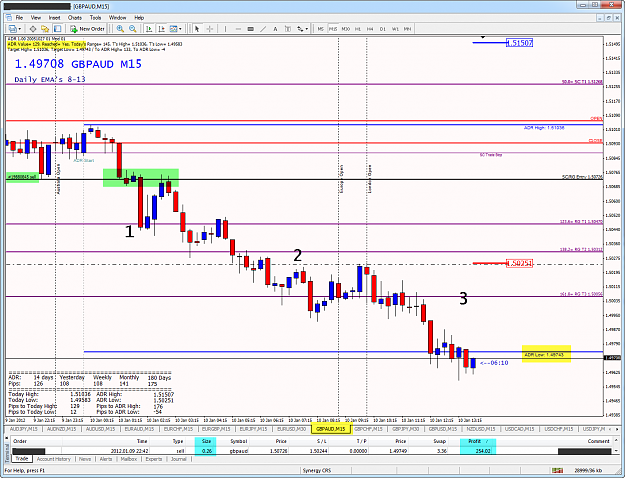Select the horizontal line drawing tool

(x=238, y=29)
